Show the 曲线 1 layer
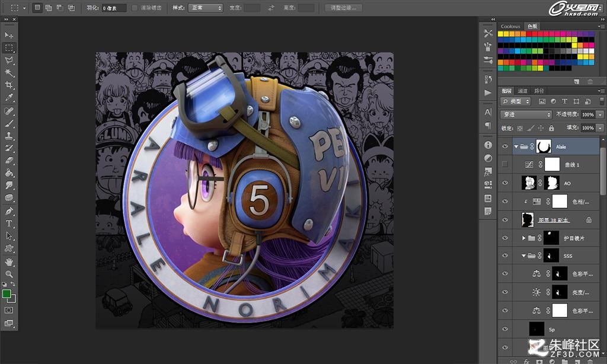607x364 pixels. tap(505, 164)
